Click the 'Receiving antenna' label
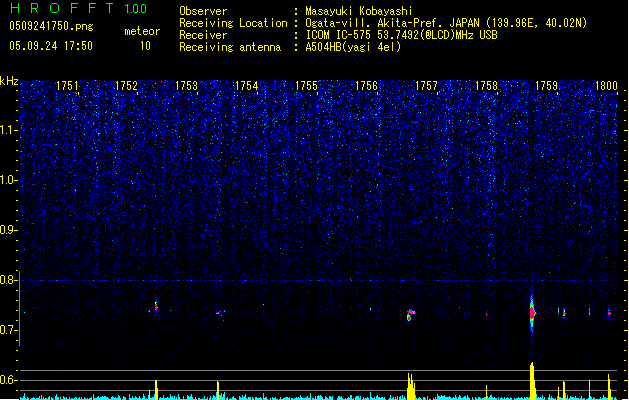 (230, 47)
